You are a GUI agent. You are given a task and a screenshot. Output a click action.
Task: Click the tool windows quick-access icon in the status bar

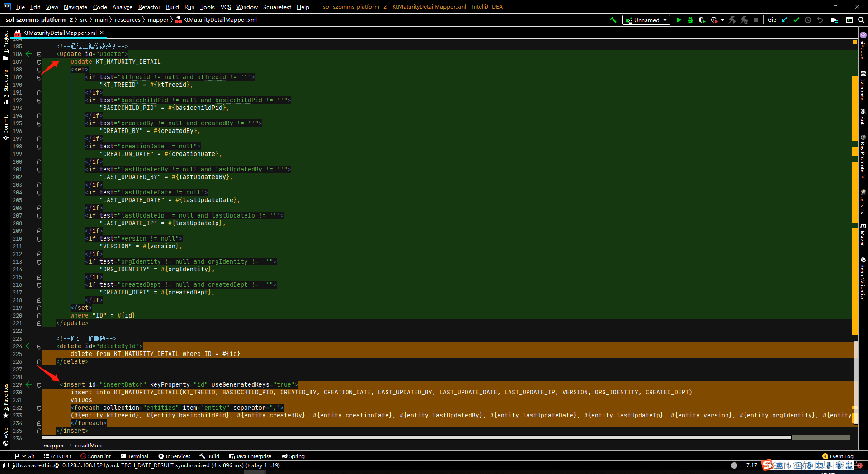click(5, 465)
